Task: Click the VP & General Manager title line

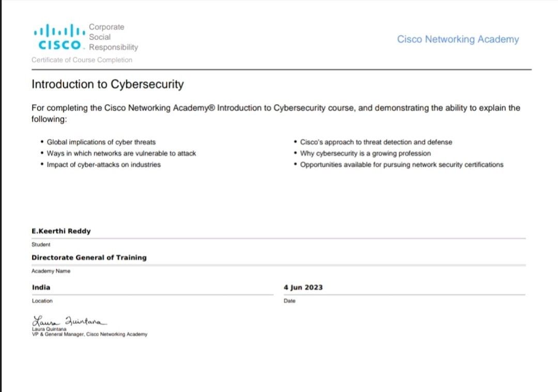Action: pyautogui.click(x=89, y=335)
